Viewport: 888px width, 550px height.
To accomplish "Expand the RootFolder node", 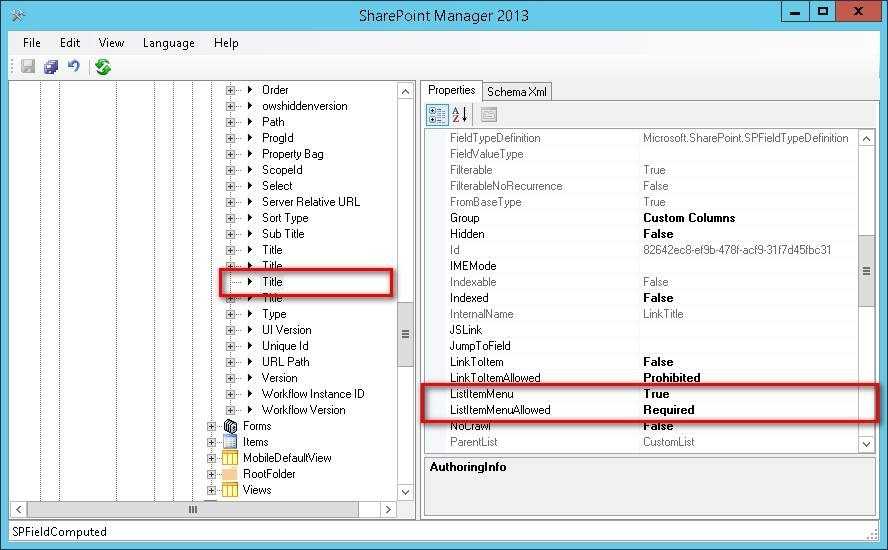I will (211, 474).
